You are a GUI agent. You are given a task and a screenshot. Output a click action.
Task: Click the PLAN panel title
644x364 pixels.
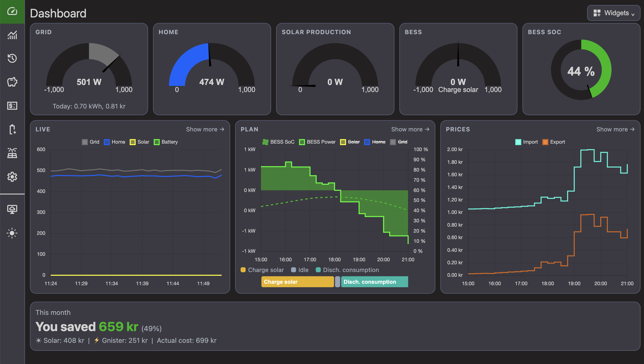(249, 129)
